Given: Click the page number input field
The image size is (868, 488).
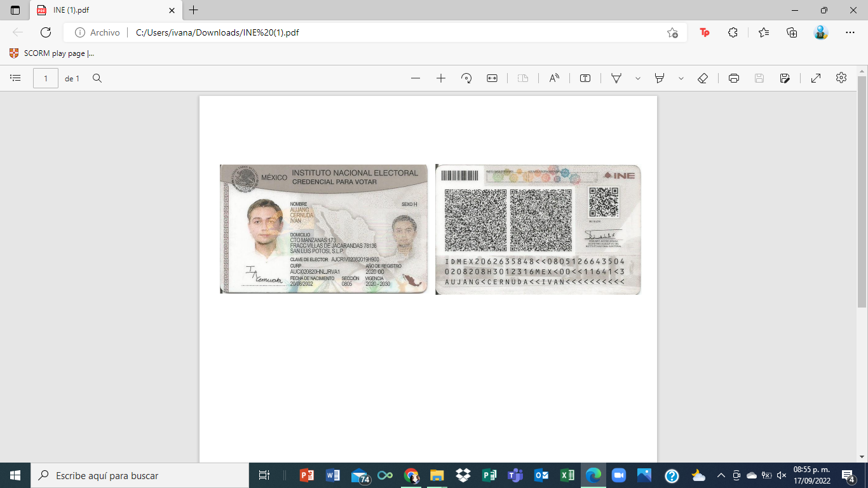Looking at the screenshot, I should point(46,78).
